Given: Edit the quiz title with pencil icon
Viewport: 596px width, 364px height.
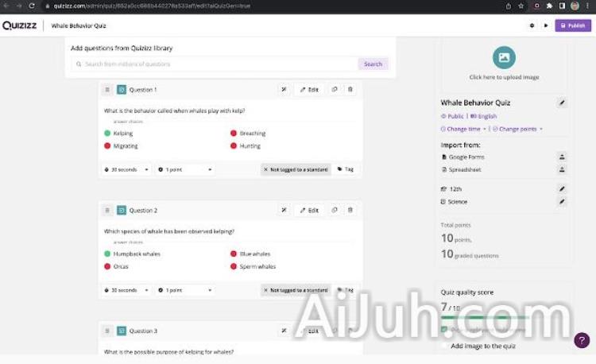Looking at the screenshot, I should [x=562, y=103].
